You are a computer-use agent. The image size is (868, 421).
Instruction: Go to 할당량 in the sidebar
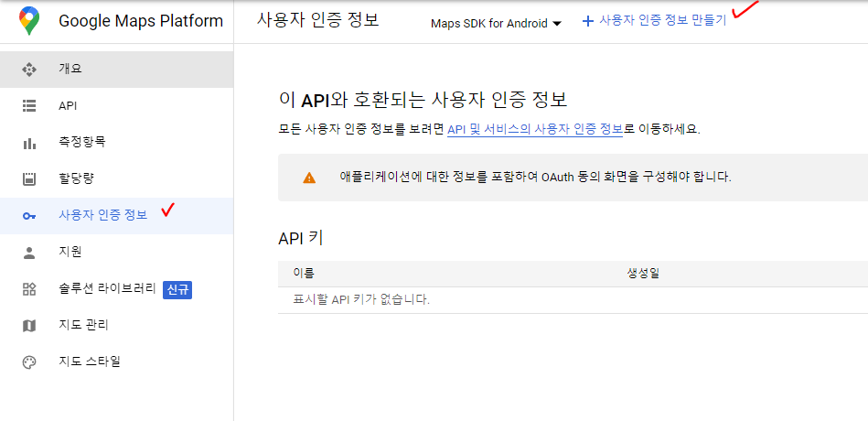pyautogui.click(x=117, y=179)
